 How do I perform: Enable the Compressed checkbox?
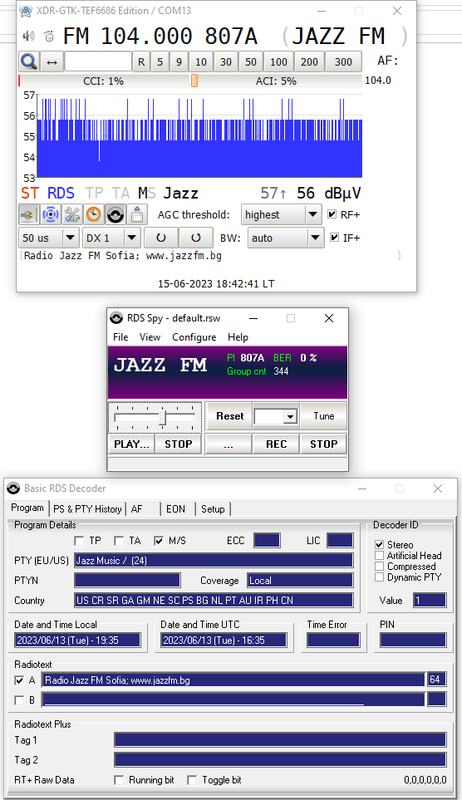[x=379, y=566]
